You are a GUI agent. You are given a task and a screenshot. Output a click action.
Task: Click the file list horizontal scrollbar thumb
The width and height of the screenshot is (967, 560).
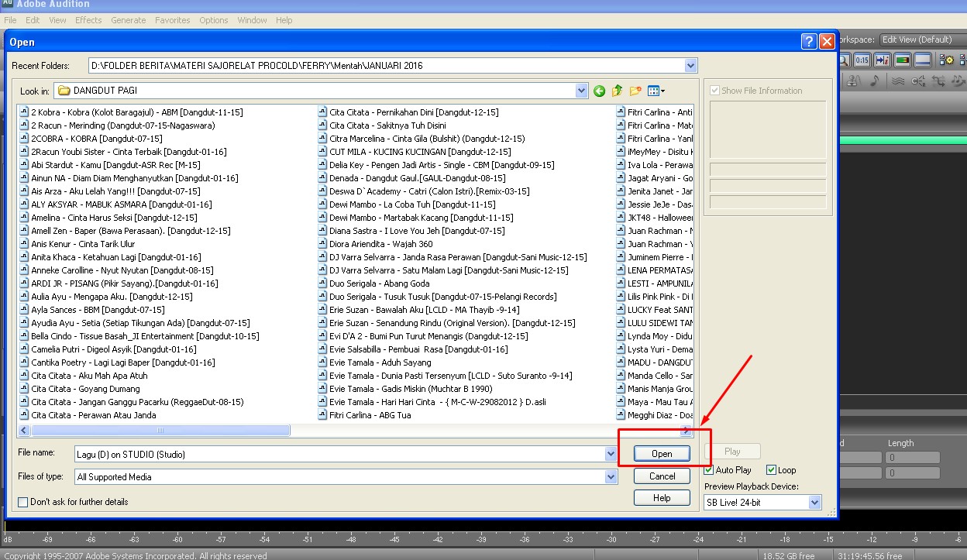coord(160,431)
